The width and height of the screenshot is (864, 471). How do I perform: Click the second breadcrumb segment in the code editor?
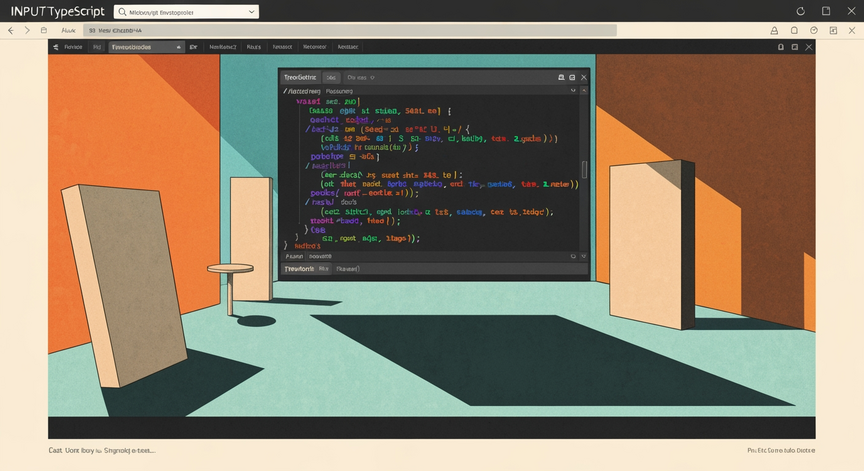point(339,91)
